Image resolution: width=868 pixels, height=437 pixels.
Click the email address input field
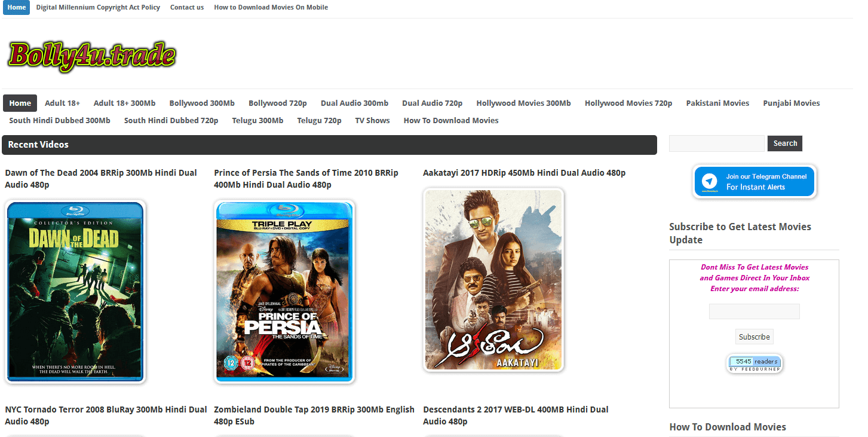(x=754, y=311)
